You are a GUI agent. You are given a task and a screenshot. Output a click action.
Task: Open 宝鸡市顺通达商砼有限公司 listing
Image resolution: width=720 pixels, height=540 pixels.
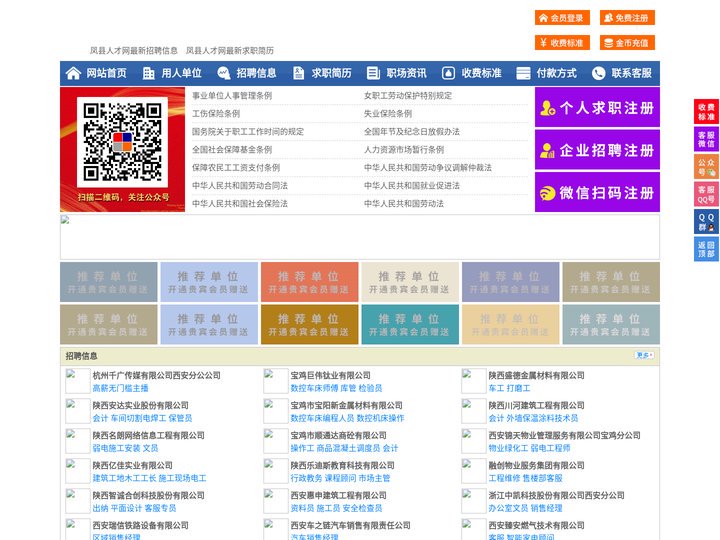pyautogui.click(x=338, y=435)
